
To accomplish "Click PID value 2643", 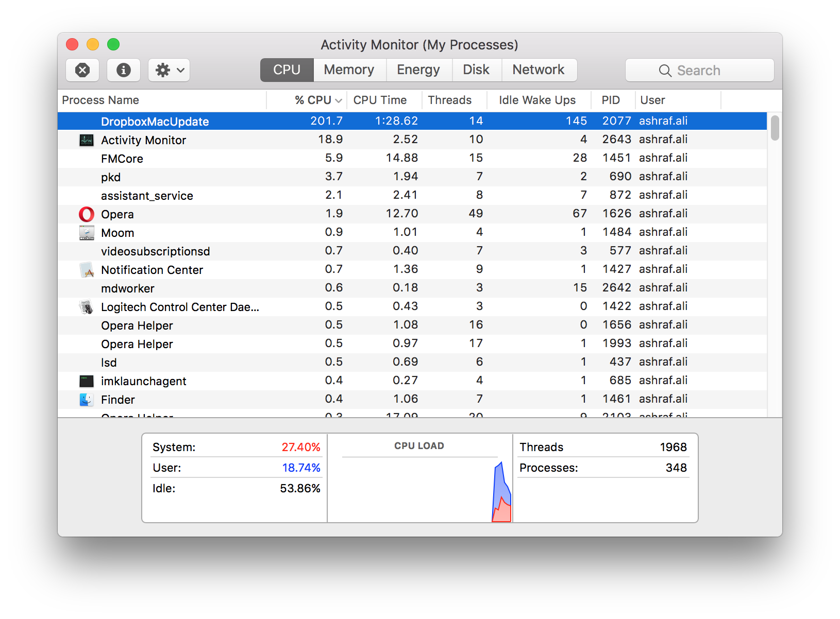I will (617, 140).
